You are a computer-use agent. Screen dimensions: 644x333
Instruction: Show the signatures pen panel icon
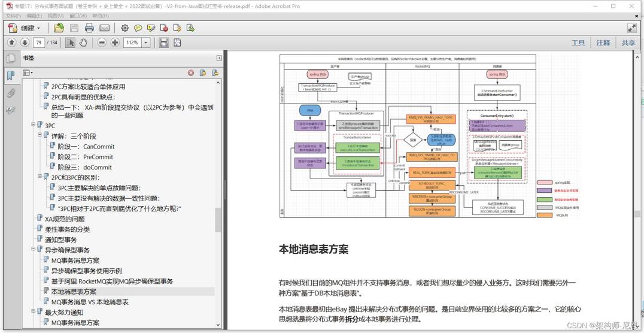point(11,110)
